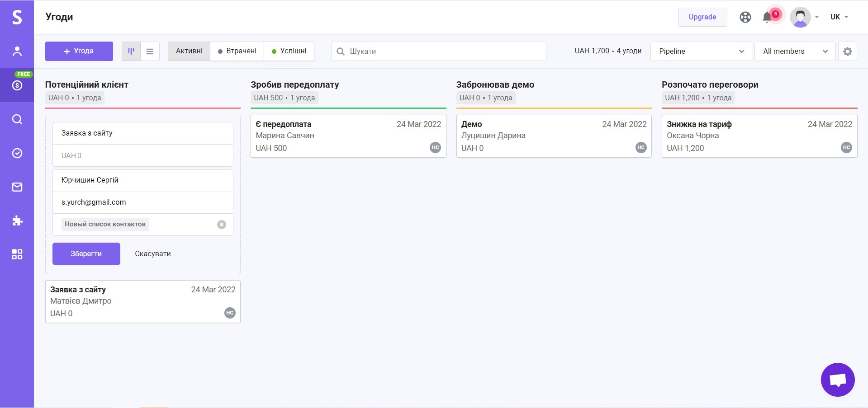Open pipeline settings gear icon

pos(847,52)
